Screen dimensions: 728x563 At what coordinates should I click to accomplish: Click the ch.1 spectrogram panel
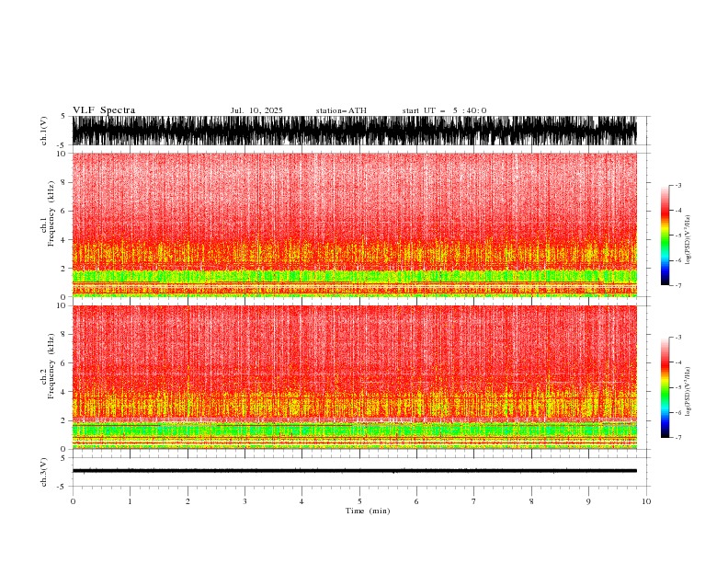(355, 224)
